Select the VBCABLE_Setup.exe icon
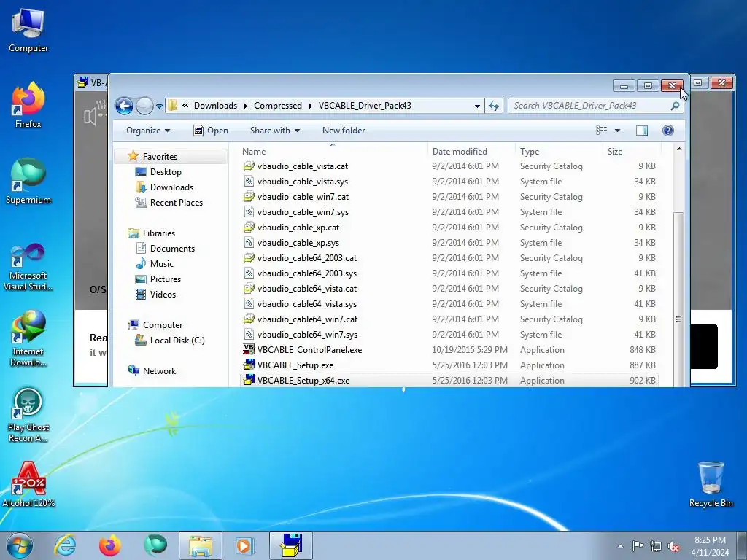The height and width of the screenshot is (560, 747). pos(249,365)
